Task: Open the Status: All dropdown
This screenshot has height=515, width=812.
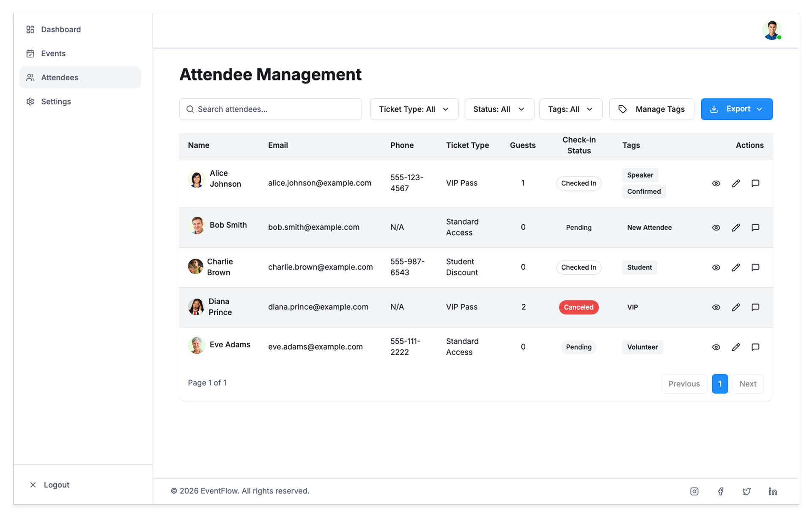Action: [x=499, y=109]
